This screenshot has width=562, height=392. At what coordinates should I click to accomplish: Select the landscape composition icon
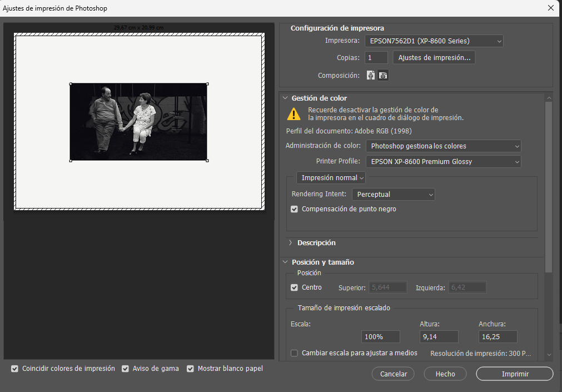(x=382, y=75)
